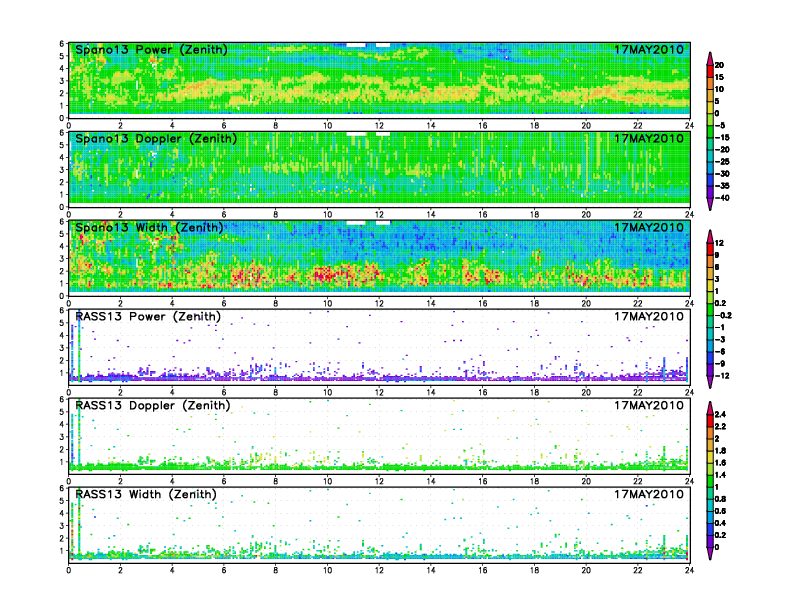Click the "RASS13 Width (Zenith)" panel title
This screenshot has height=612, width=792.
[x=146, y=494]
